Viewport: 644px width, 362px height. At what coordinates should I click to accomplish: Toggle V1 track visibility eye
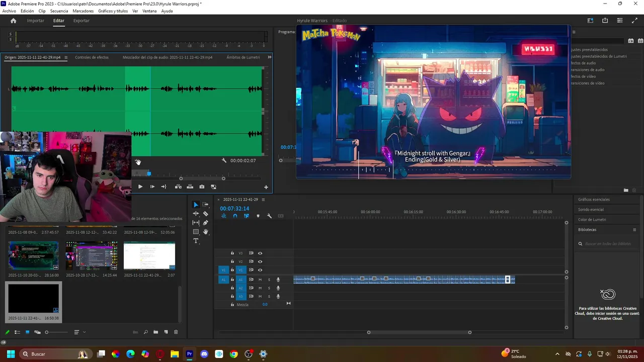point(260,270)
